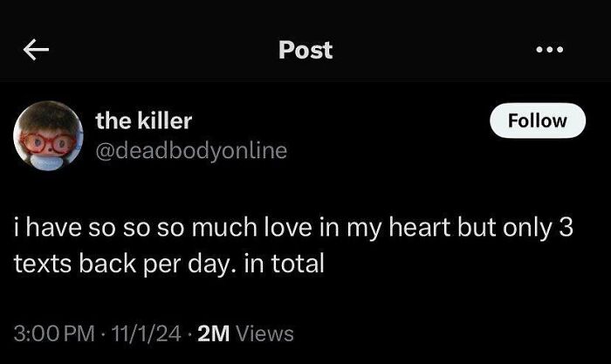The width and height of the screenshot is (611, 364).
Task: Click the "Views" label
Action: point(265,333)
